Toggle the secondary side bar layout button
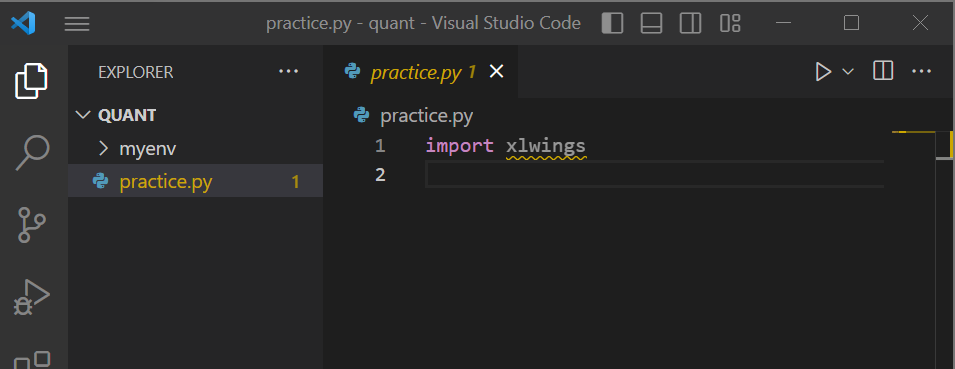Viewport: 955px width, 369px height. tap(691, 23)
